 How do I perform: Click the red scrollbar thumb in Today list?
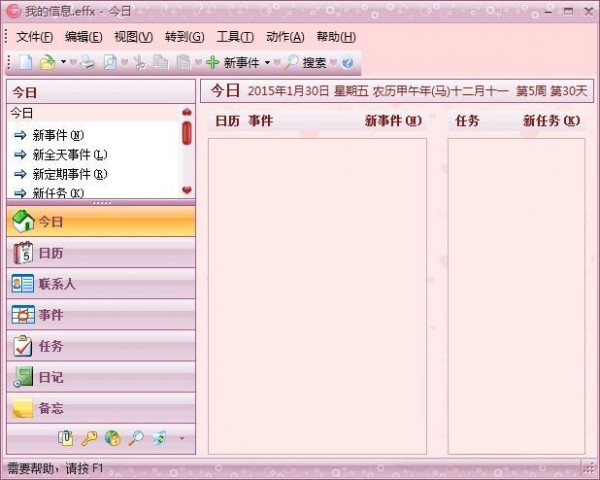[186, 133]
